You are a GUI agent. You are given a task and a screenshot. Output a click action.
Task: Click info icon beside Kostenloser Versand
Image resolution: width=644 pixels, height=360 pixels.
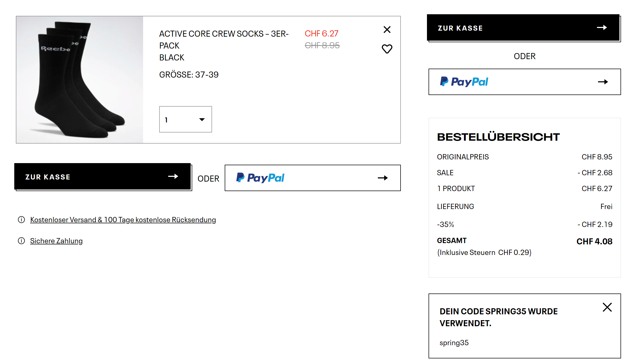pos(21,220)
